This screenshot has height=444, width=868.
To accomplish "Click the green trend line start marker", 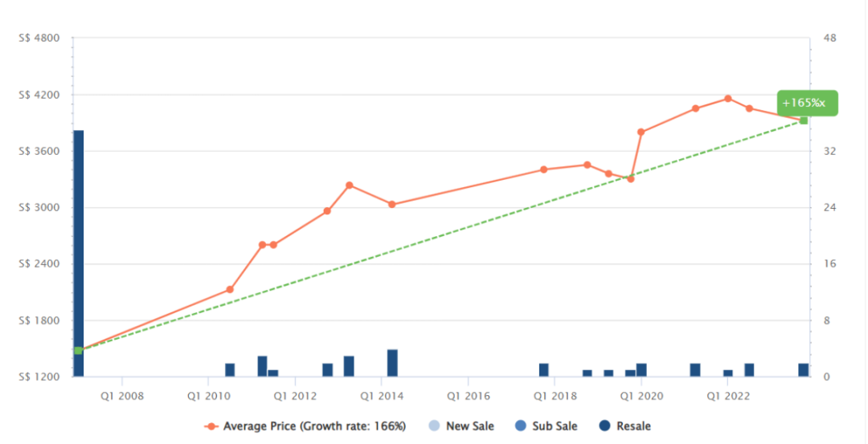I will [x=79, y=350].
